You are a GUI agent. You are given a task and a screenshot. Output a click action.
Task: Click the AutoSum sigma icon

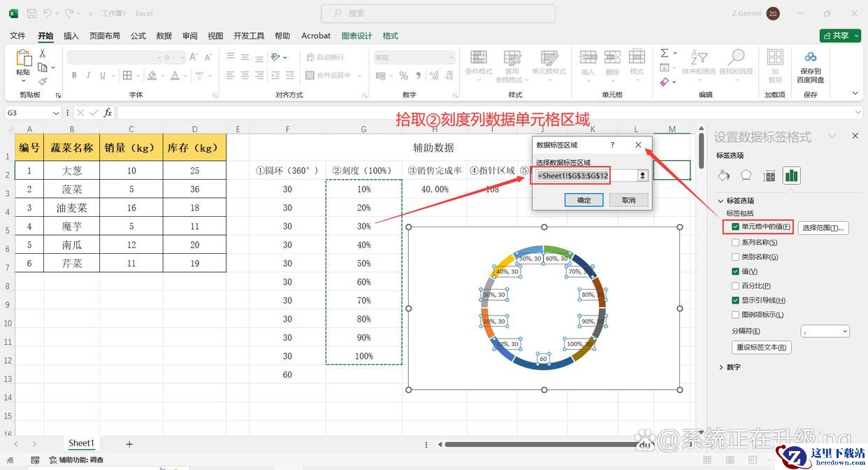(x=665, y=53)
